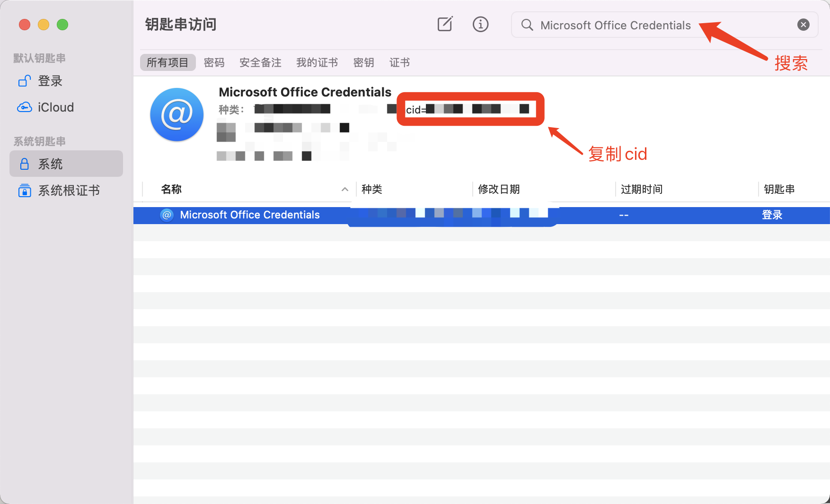Image resolution: width=830 pixels, height=504 pixels.
Task: Switch to the 安全备注 tab
Action: click(260, 62)
